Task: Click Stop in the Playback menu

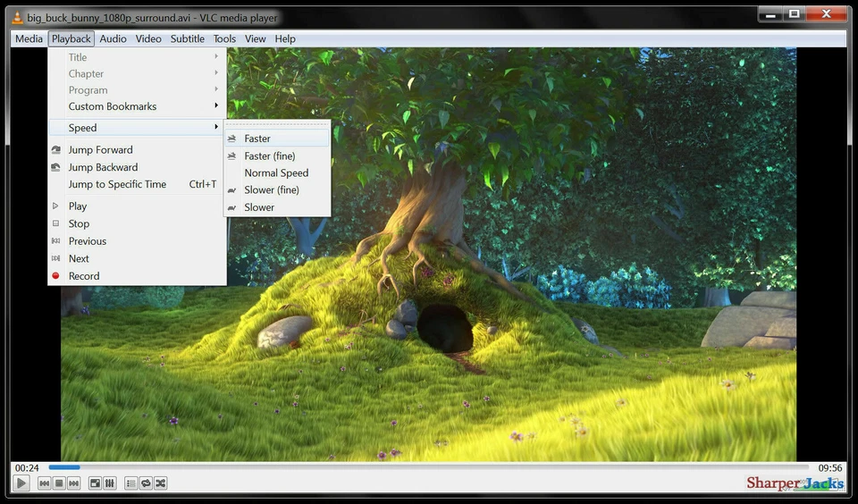Action: (138, 223)
